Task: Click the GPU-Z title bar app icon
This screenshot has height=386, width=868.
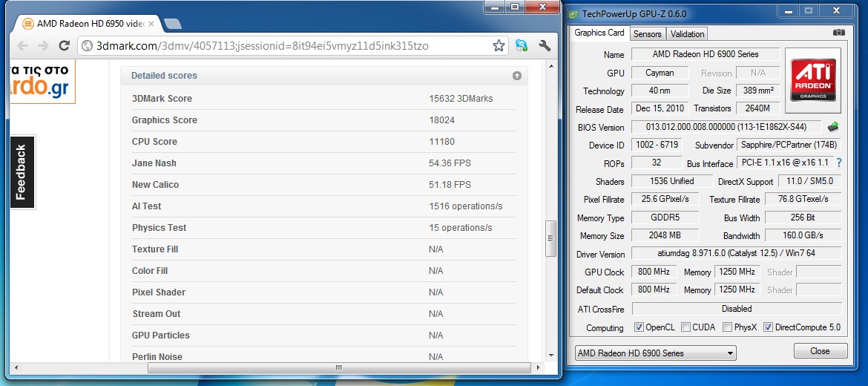Action: pyautogui.click(x=573, y=13)
